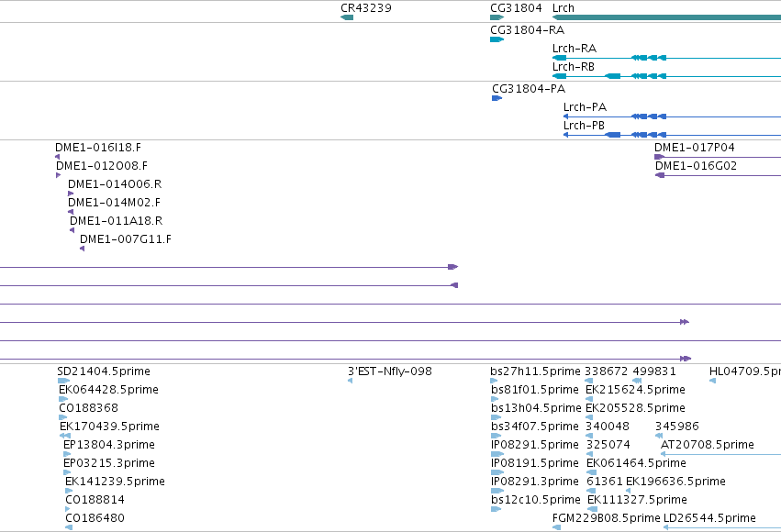Click arrow glyph under CO186480
Image resolution: width=781 pixels, height=532 pixels.
69,527
